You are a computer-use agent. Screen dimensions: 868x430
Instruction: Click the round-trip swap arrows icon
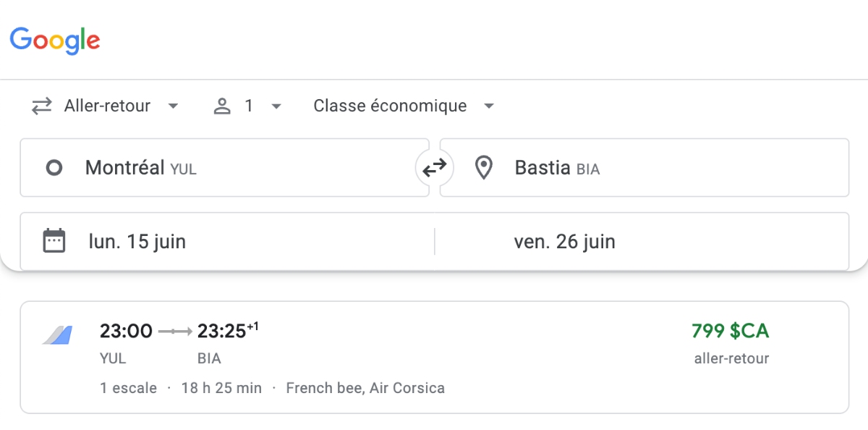[x=433, y=167]
